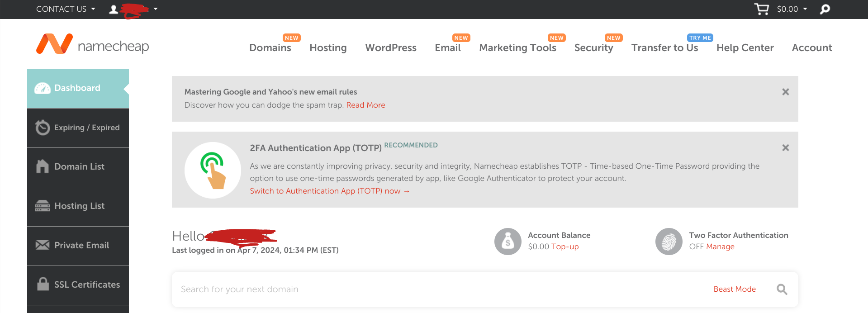Open the Domains menu
Viewport: 868px width, 313px height.
(270, 47)
